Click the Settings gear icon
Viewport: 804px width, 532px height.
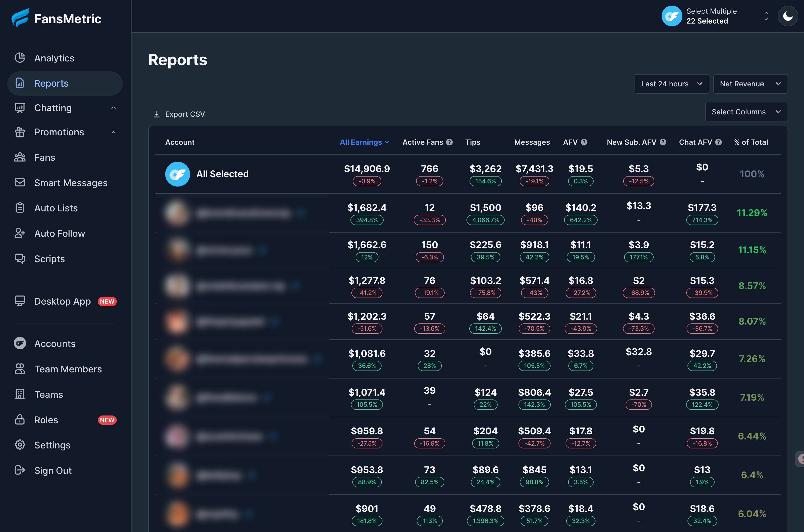tap(20, 445)
